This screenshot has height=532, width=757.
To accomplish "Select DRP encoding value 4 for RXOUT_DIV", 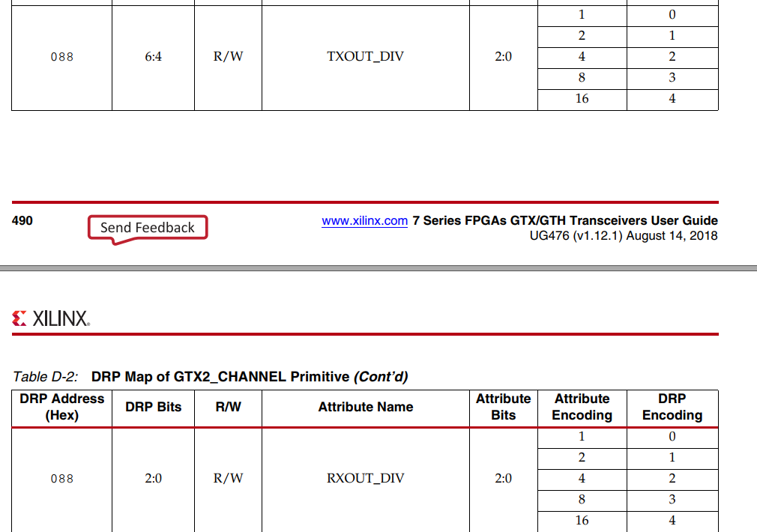I will click(x=672, y=521).
